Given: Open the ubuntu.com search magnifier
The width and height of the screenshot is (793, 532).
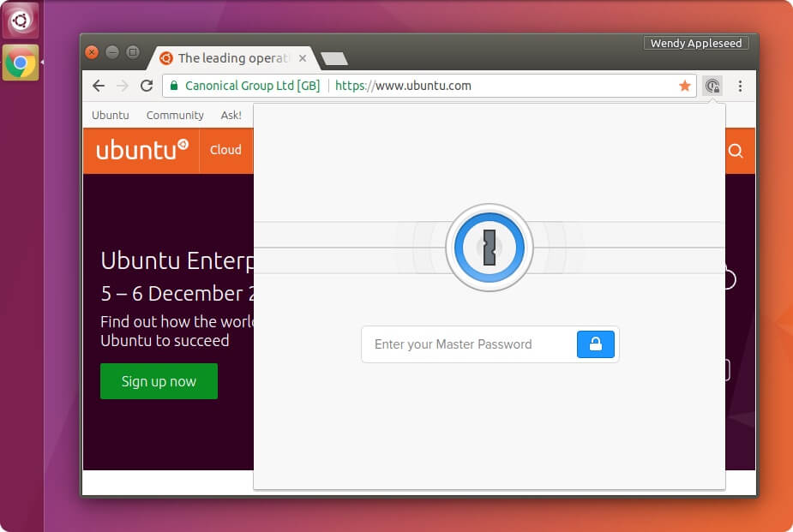Looking at the screenshot, I should 735,150.
